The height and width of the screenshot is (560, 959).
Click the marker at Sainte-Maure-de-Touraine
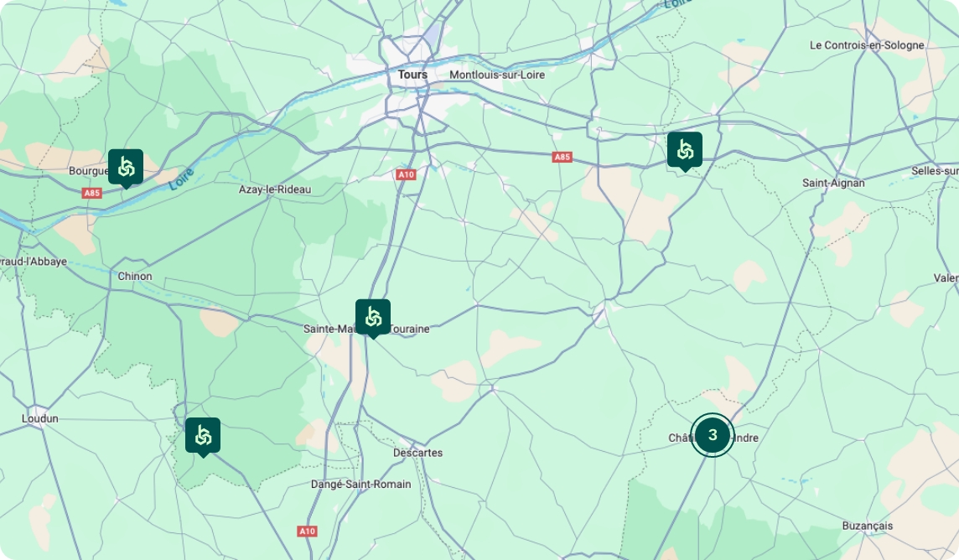(372, 318)
